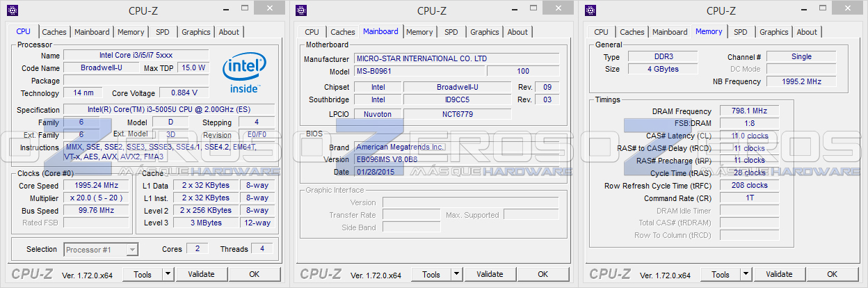Switch to CPU tab in Memory window
Screen dimensions: 868x288
coord(601,32)
